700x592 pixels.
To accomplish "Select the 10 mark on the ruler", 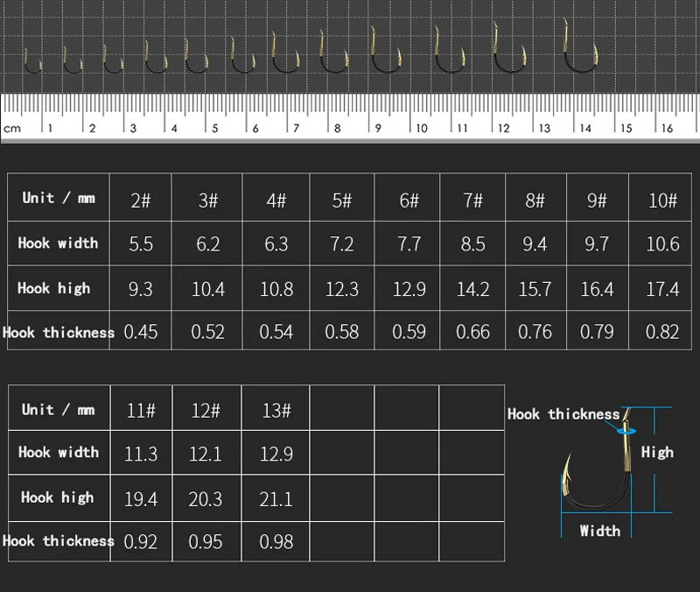I will pos(422,129).
